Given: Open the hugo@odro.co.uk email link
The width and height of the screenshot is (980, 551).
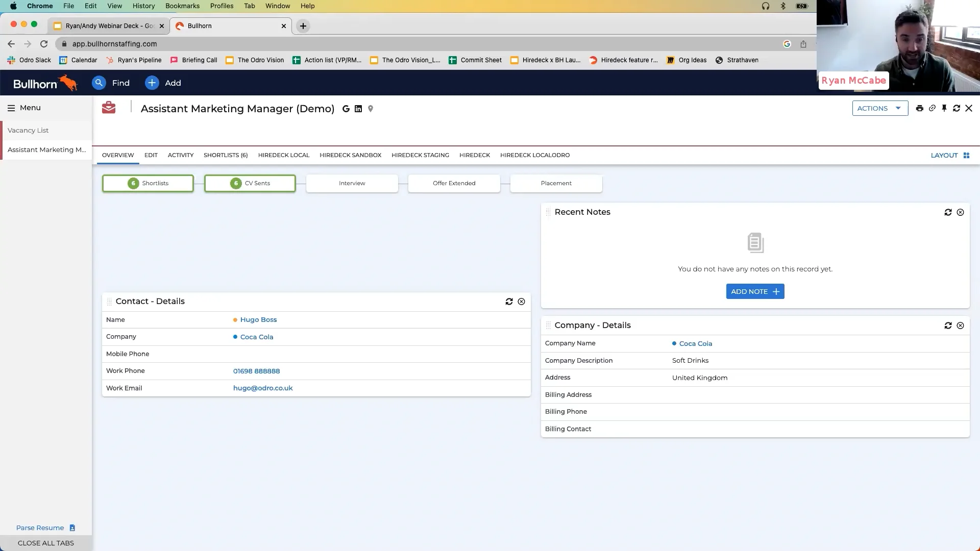Looking at the screenshot, I should (263, 388).
